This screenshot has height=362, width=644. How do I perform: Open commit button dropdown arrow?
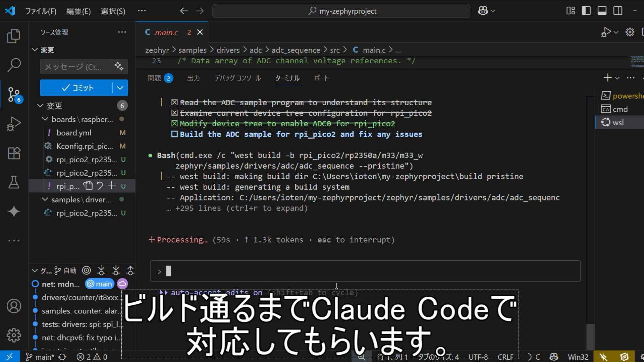[x=120, y=88]
